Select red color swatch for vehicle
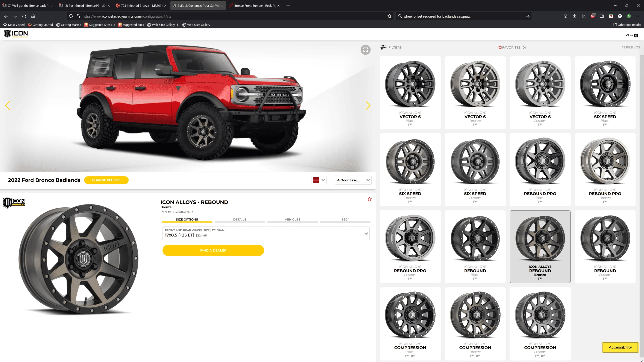The width and height of the screenshot is (644, 362). [x=316, y=180]
